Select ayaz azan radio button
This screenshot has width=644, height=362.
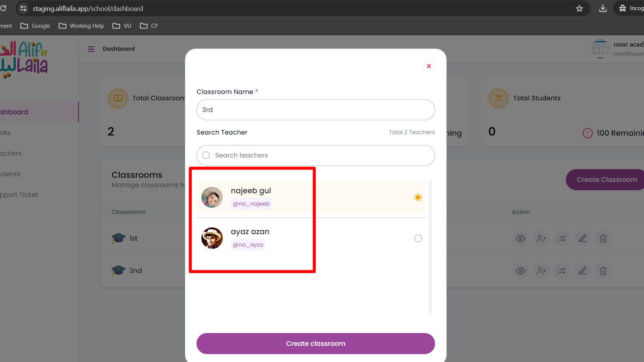[418, 238]
